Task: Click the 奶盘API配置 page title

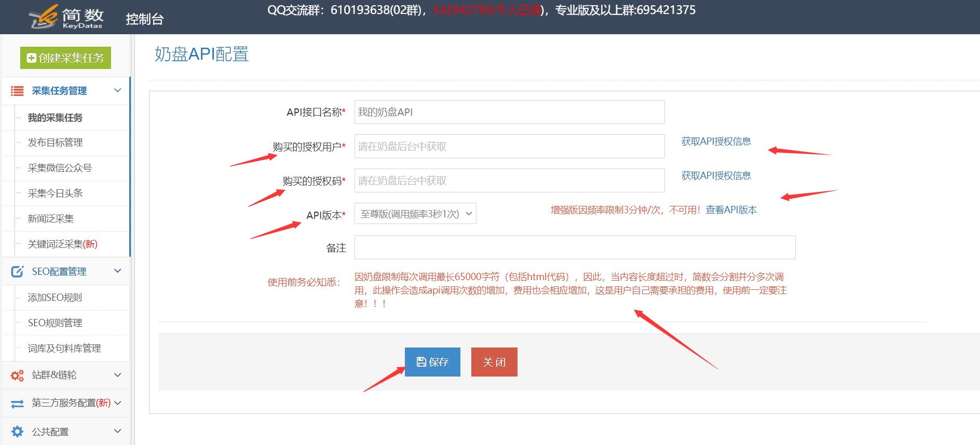Action: coord(201,54)
